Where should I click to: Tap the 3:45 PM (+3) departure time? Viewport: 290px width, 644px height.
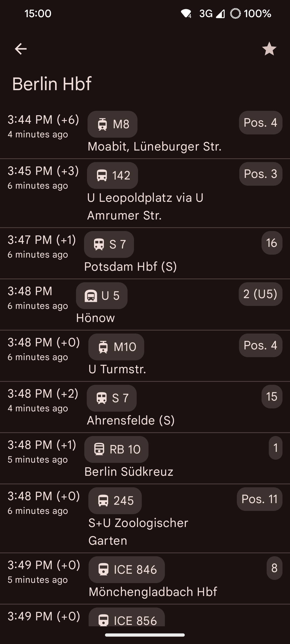pyautogui.click(x=43, y=171)
